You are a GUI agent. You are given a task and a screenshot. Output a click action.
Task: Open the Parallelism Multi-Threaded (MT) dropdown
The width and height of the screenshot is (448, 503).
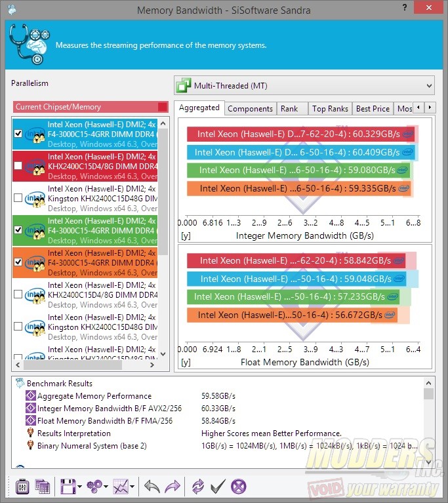(304, 85)
